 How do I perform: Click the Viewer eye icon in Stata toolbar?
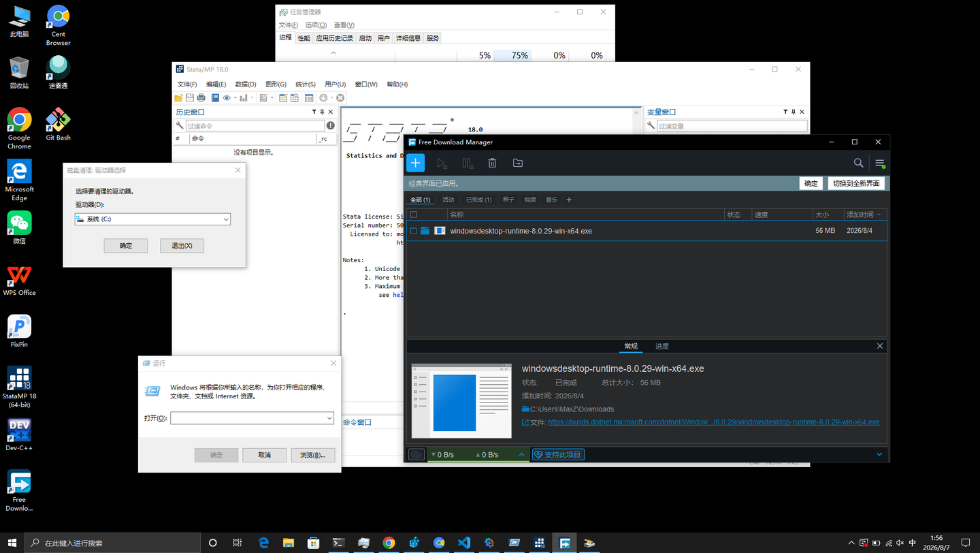tap(227, 98)
